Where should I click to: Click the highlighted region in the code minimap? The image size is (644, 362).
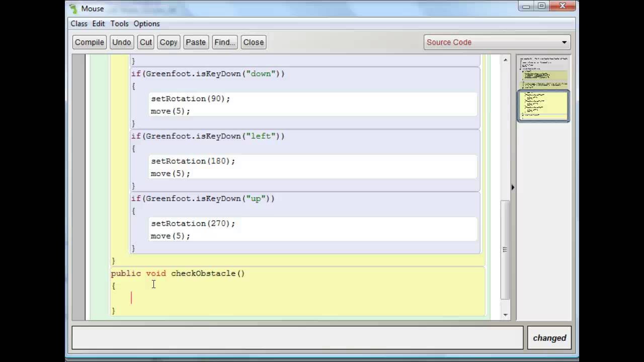(543, 106)
